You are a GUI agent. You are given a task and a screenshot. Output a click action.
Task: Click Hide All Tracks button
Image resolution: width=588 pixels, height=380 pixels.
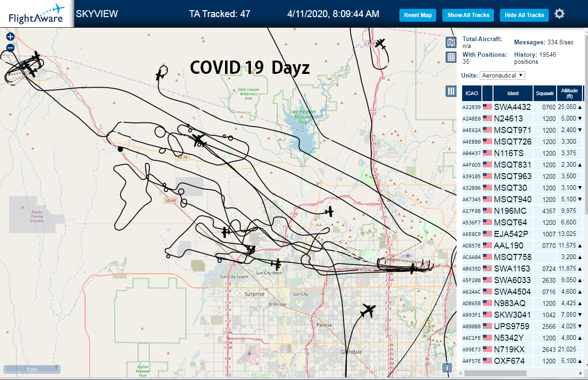point(524,15)
